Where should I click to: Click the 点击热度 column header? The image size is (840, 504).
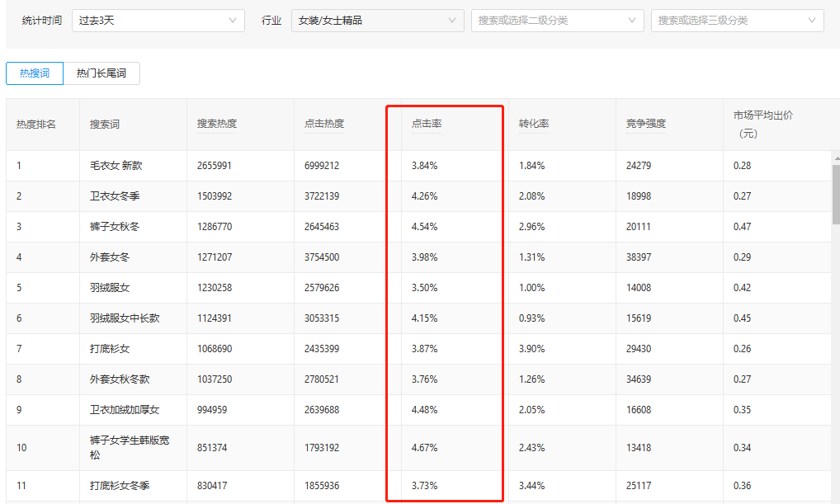[324, 124]
